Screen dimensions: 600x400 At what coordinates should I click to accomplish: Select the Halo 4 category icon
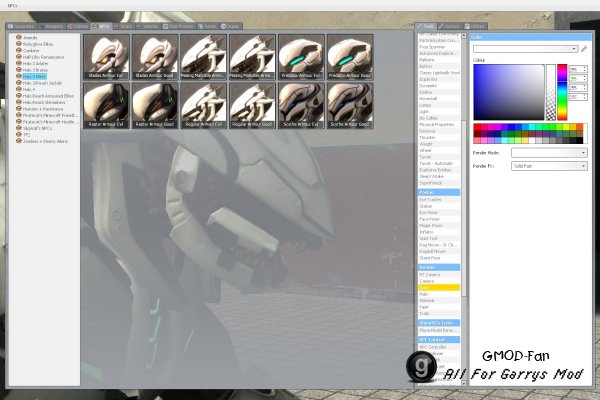[18, 89]
